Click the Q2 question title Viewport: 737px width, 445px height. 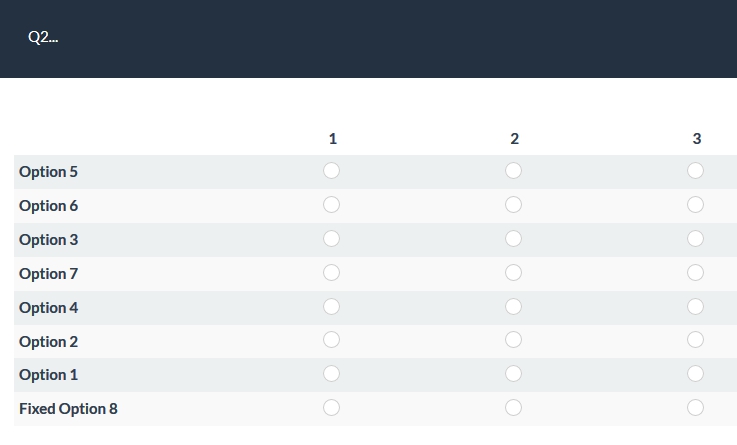pyautogui.click(x=43, y=37)
